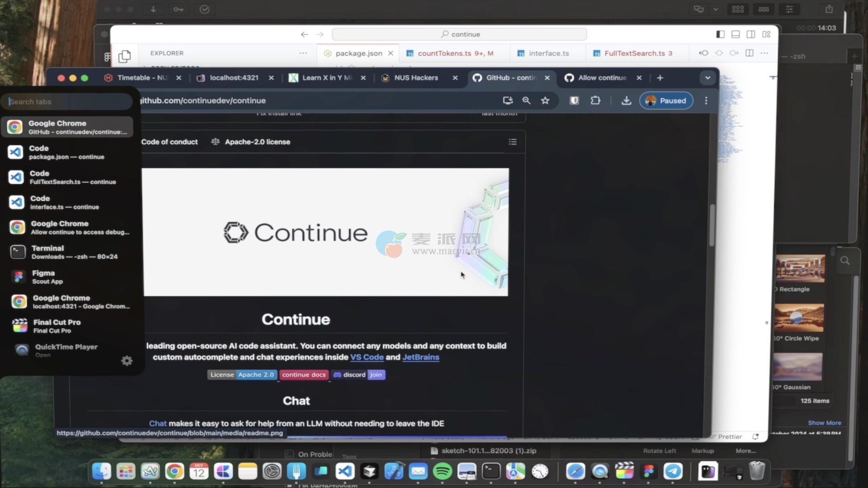Toggle VS Code secondary sidebar layout icon

point(751,34)
